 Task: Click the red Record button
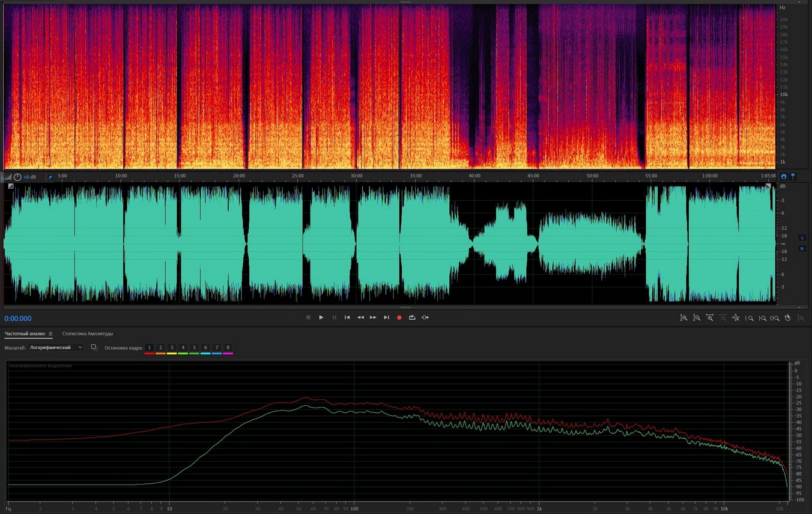[x=399, y=317]
